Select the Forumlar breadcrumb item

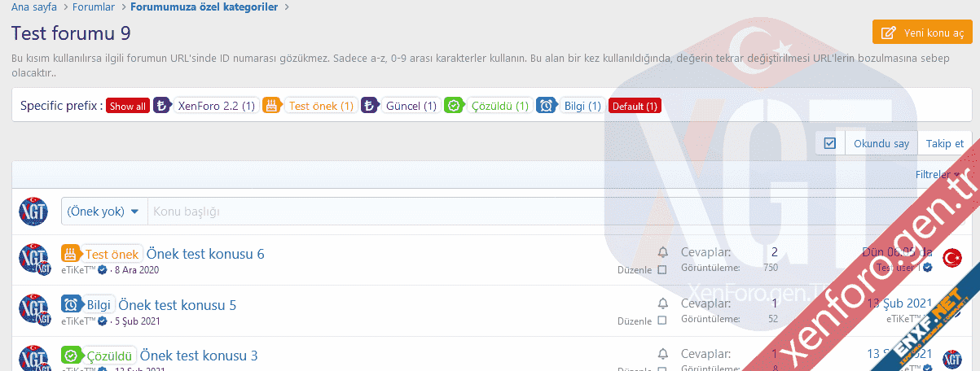click(94, 7)
